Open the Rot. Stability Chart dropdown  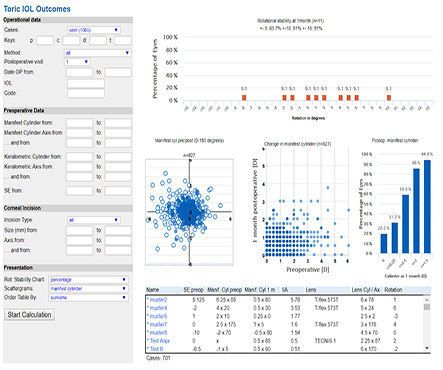point(88,280)
